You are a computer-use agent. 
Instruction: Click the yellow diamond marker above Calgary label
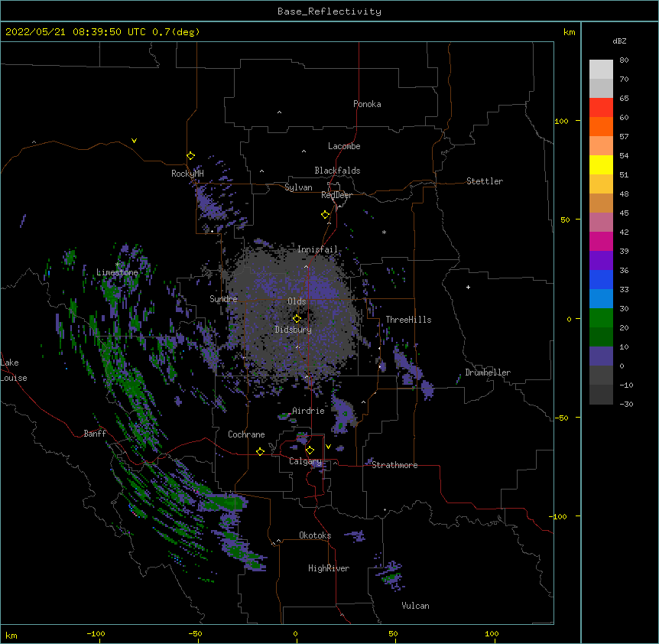(310, 450)
